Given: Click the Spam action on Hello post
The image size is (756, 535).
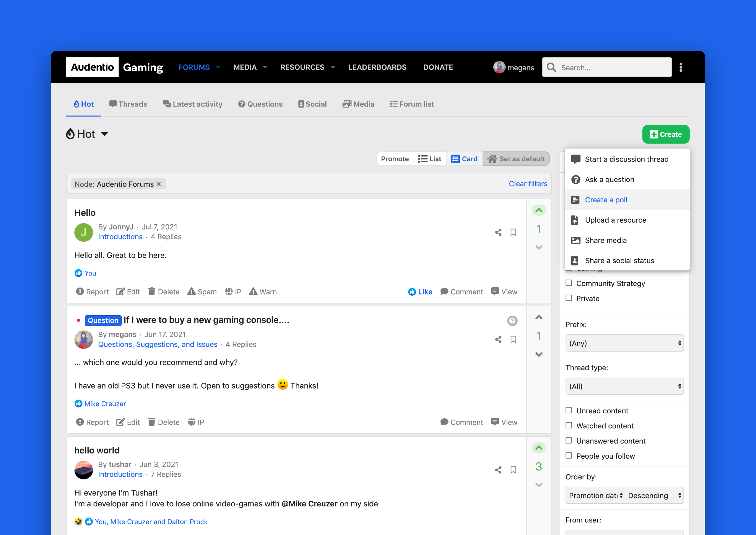Looking at the screenshot, I should coord(202,292).
